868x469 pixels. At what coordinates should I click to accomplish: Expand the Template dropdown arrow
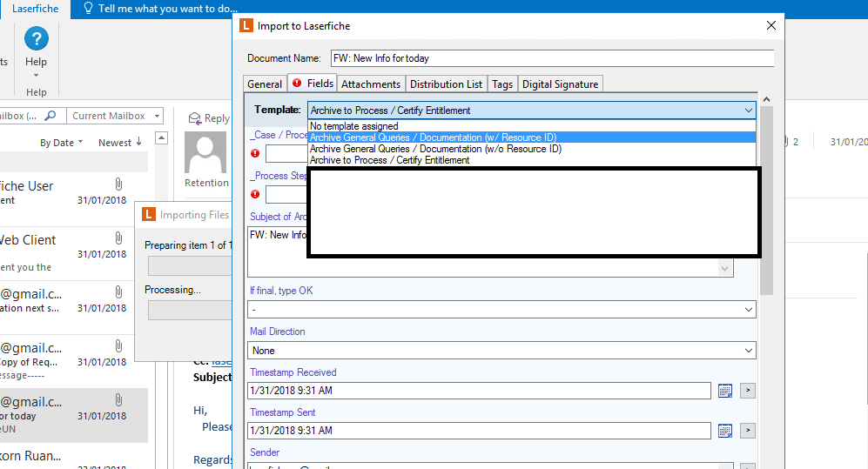(749, 111)
